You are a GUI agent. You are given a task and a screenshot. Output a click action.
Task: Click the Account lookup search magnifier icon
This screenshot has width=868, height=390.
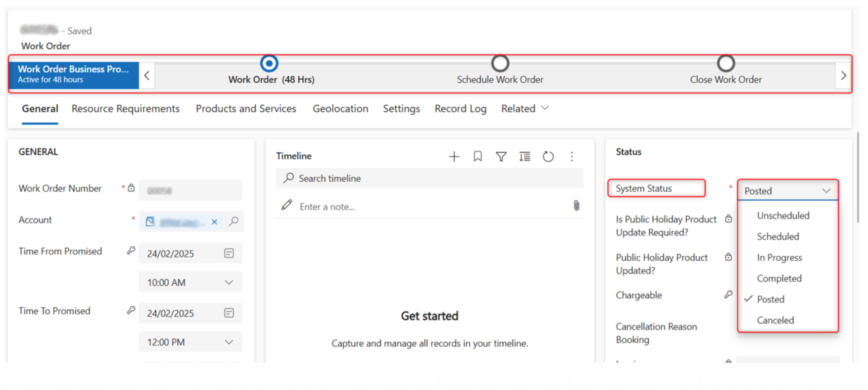click(234, 221)
